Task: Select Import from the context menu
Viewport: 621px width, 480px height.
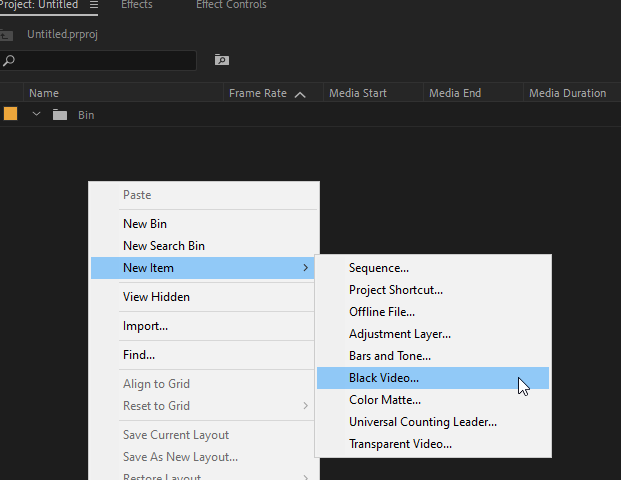Action: pyautogui.click(x=145, y=326)
